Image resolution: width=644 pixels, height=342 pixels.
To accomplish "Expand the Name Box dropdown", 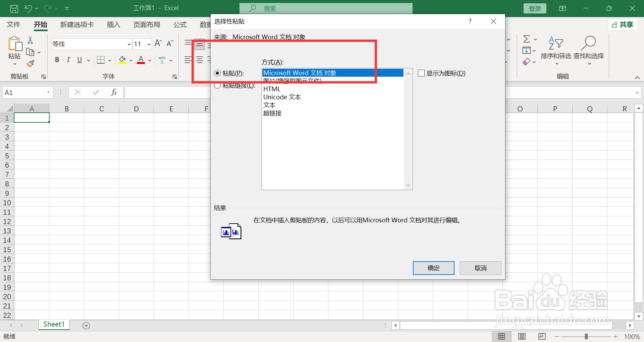I will pyautogui.click(x=48, y=92).
